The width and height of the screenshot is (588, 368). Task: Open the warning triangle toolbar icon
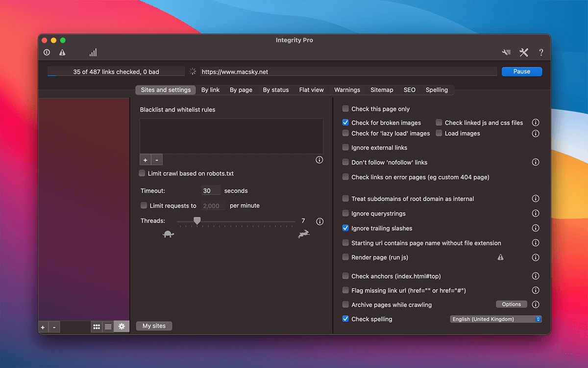(62, 53)
